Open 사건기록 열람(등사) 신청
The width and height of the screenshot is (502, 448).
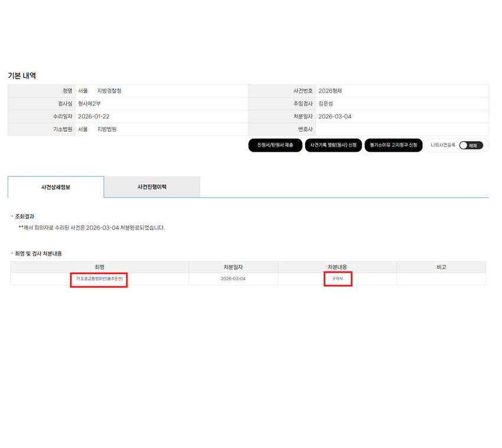click(x=333, y=145)
